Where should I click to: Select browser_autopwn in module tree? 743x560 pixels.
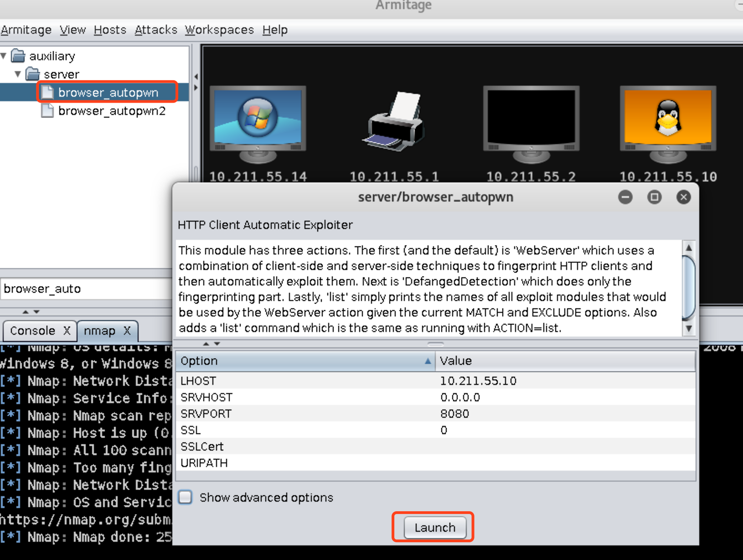click(108, 93)
